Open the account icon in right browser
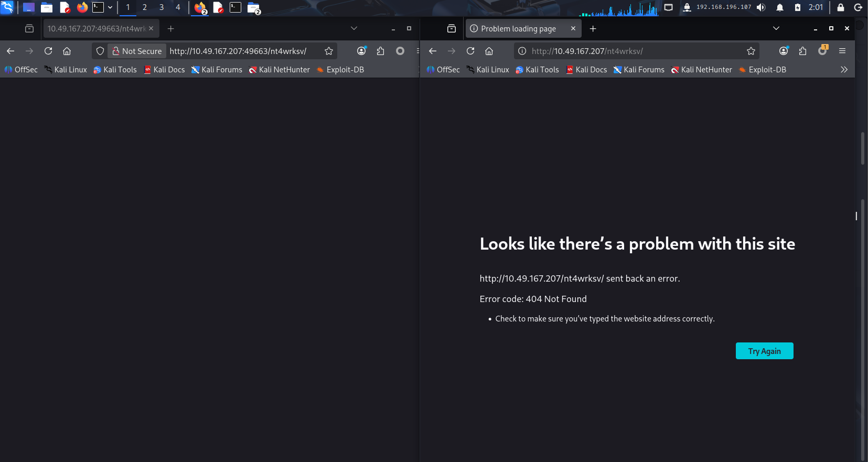This screenshot has width=868, height=462. (784, 51)
